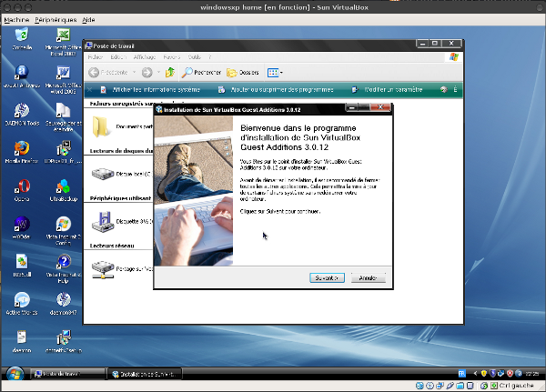Click VirtualBox USB devices status icon
Viewport: 546px width, 392px height.
coord(450,386)
